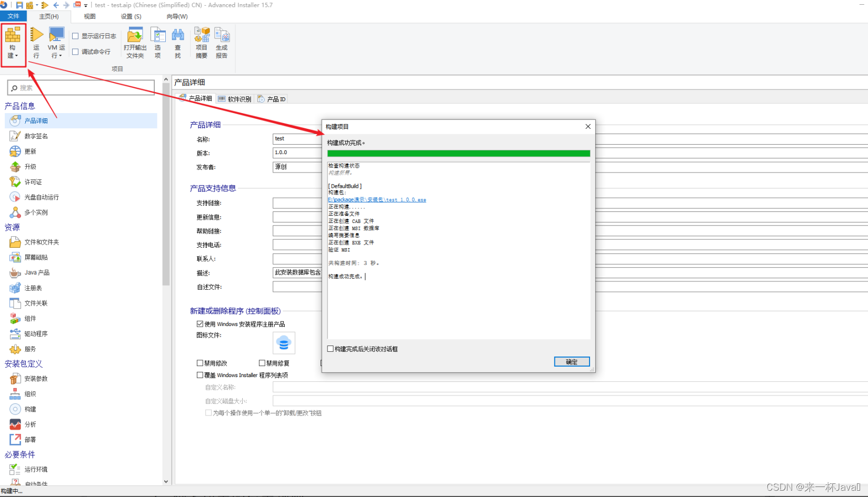Screen dimensions: 868x497
Task: Switch to the 产品 ID tab
Action: (272, 99)
